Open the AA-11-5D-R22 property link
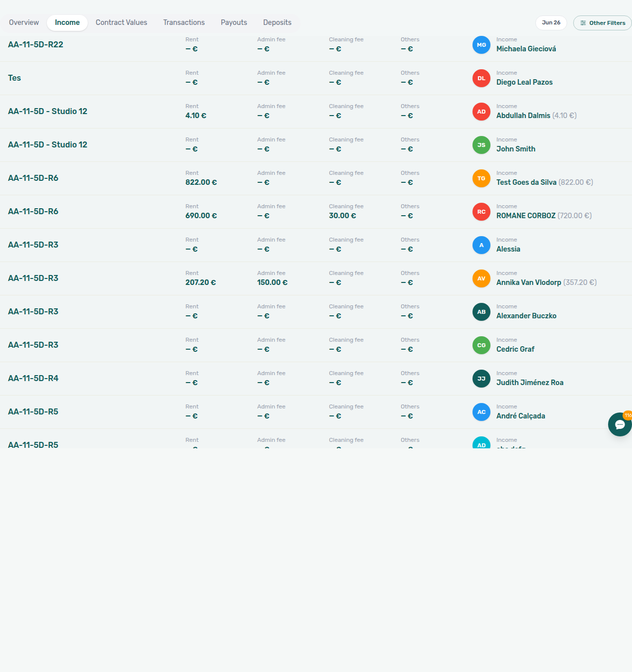 (x=35, y=44)
